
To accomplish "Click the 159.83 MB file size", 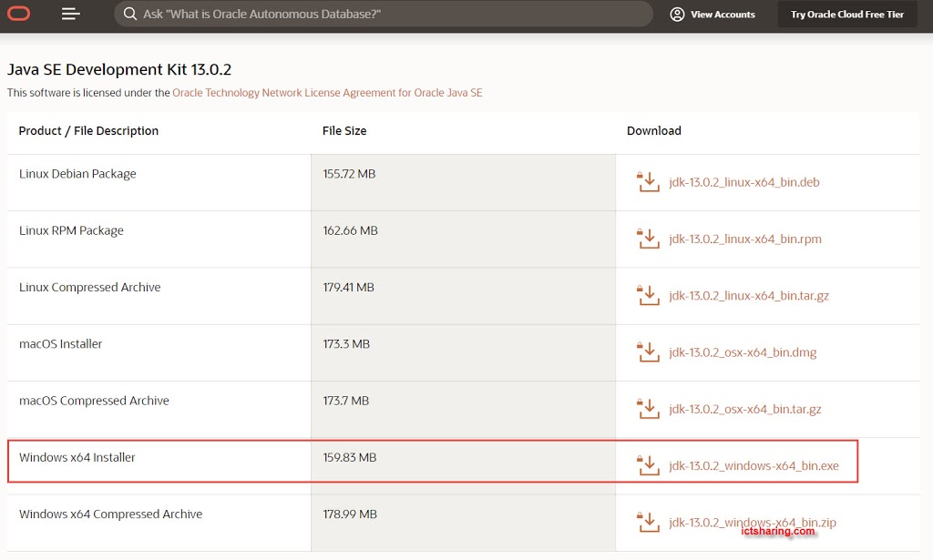I will click(x=350, y=458).
